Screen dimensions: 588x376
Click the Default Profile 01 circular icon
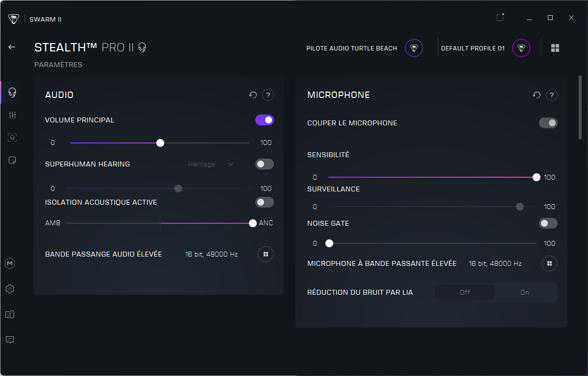point(521,48)
